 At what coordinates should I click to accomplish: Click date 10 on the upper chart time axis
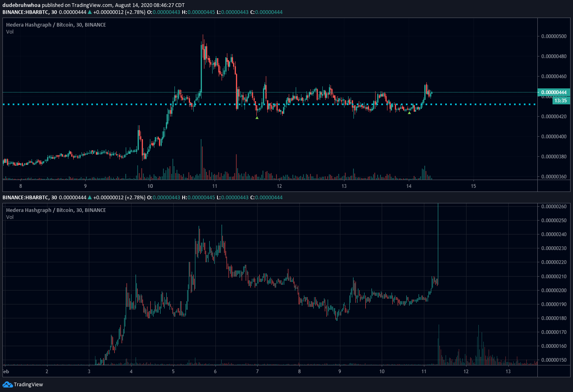pyautogui.click(x=150, y=186)
